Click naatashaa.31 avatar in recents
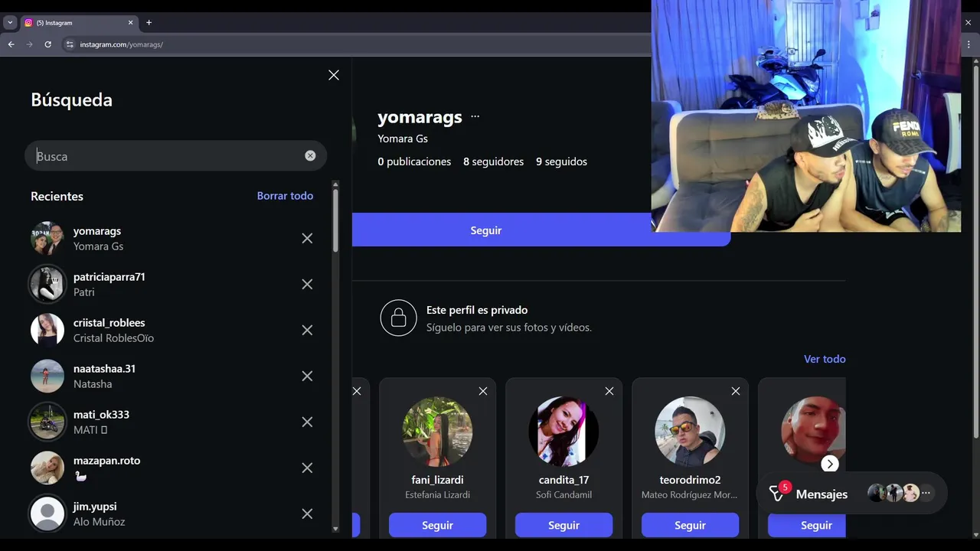The image size is (980, 551). (47, 376)
